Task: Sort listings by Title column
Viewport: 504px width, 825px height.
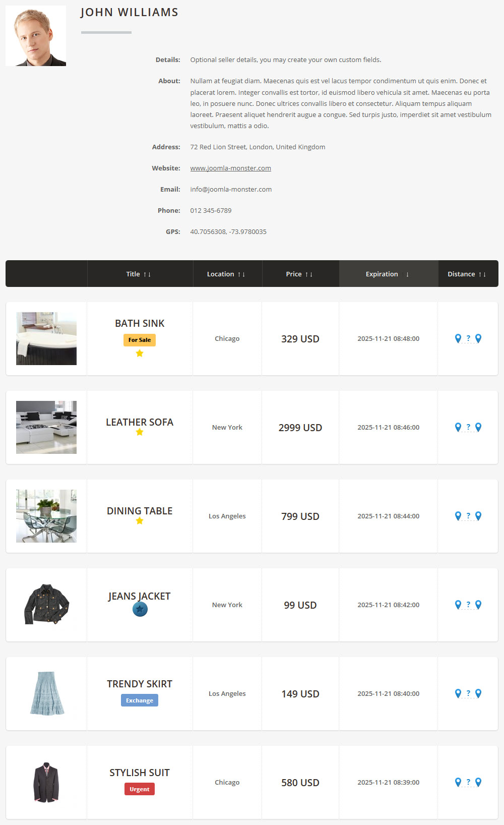Action: [139, 274]
